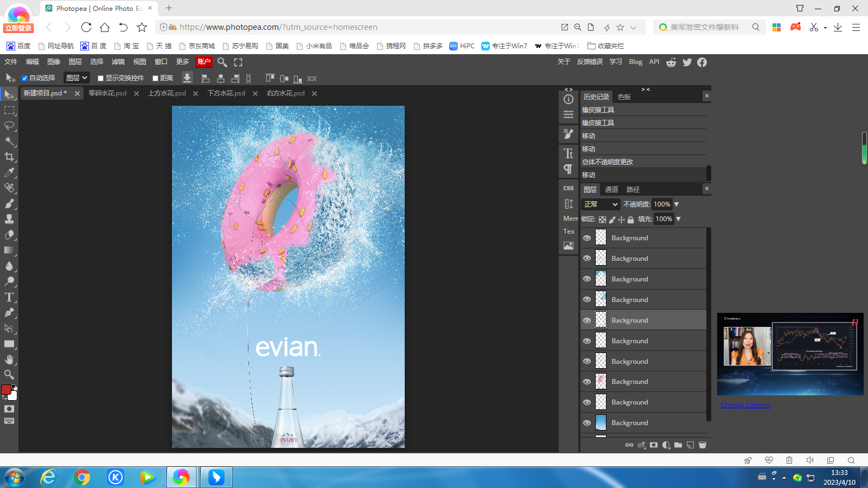
Task: Click the Change Consent link
Action: (x=745, y=405)
